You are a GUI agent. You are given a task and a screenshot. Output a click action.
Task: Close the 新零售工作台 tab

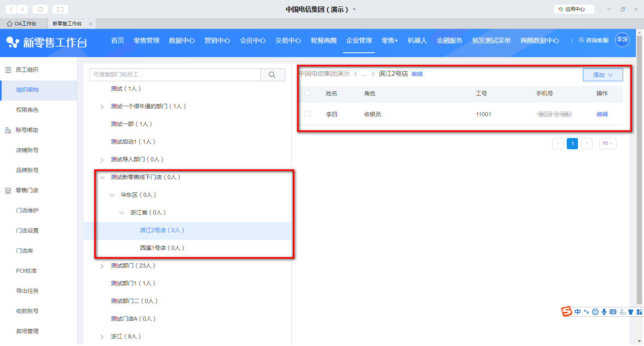(91, 24)
